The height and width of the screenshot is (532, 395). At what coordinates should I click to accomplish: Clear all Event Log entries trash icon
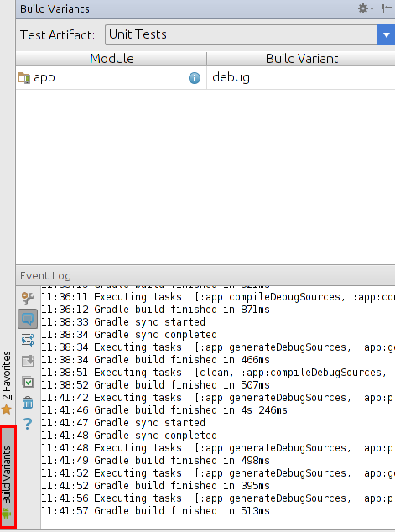tap(28, 403)
